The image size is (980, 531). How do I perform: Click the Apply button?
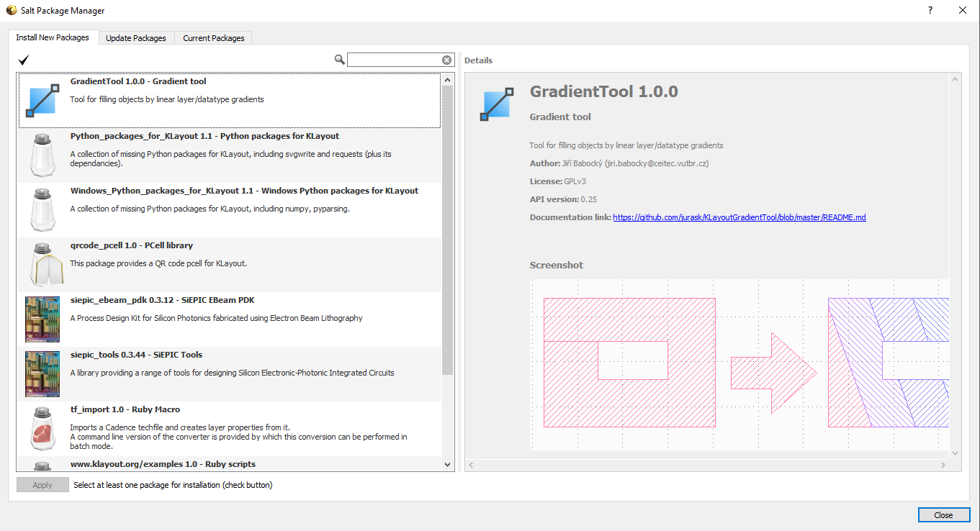pos(42,485)
